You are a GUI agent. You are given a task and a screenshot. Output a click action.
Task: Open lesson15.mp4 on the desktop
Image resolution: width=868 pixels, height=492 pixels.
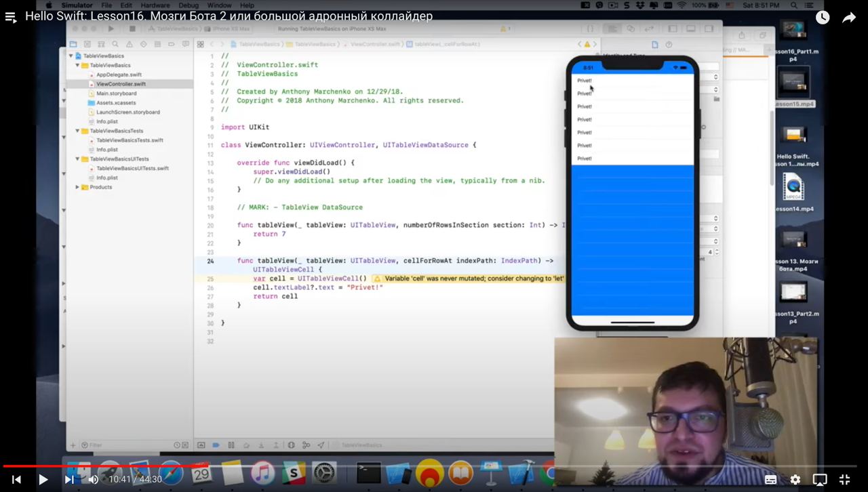(794, 88)
